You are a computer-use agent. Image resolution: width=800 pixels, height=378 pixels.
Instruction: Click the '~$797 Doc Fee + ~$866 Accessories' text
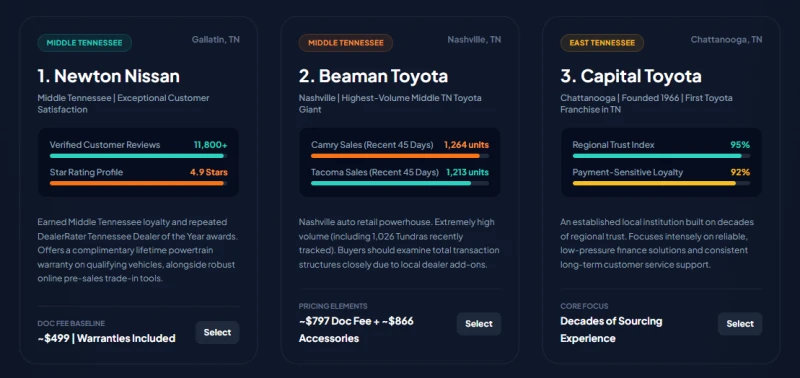(x=356, y=330)
